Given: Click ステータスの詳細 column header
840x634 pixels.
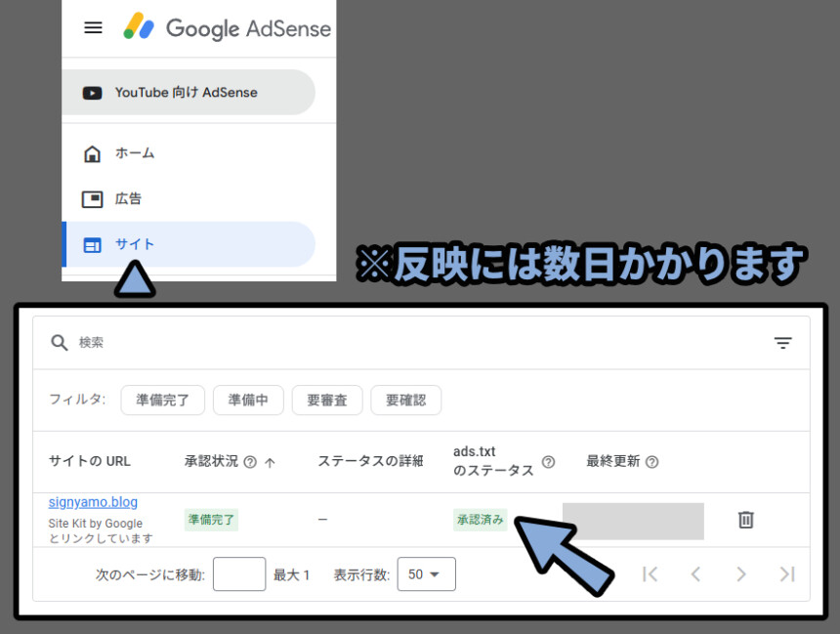Looking at the screenshot, I should [370, 461].
